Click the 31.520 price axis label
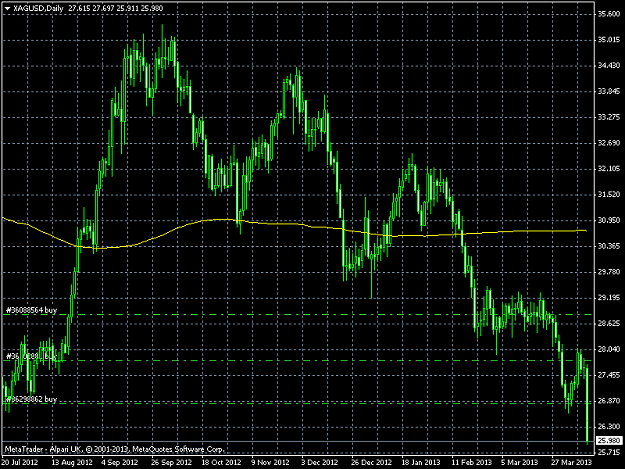The height and width of the screenshot is (469, 625). pyautogui.click(x=609, y=194)
